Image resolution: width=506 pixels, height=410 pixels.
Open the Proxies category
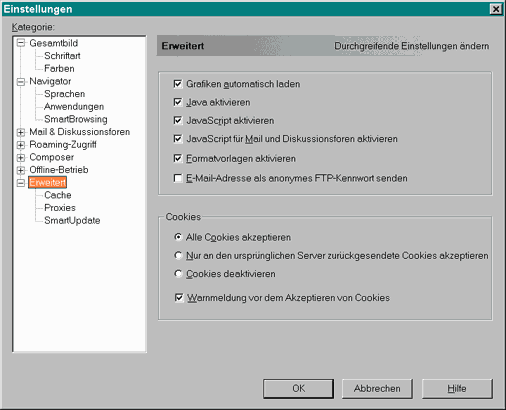60,208
